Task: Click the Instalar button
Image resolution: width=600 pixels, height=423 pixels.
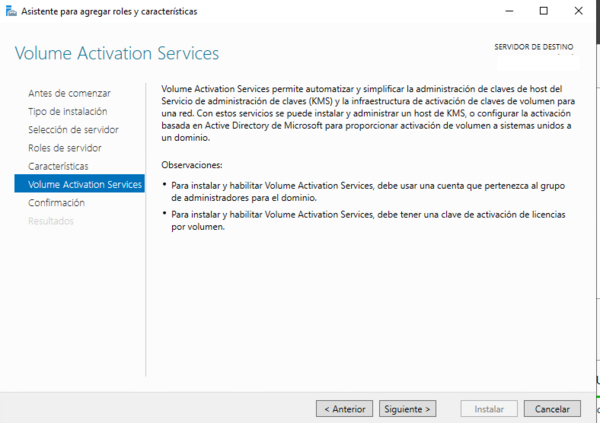Action: (489, 409)
